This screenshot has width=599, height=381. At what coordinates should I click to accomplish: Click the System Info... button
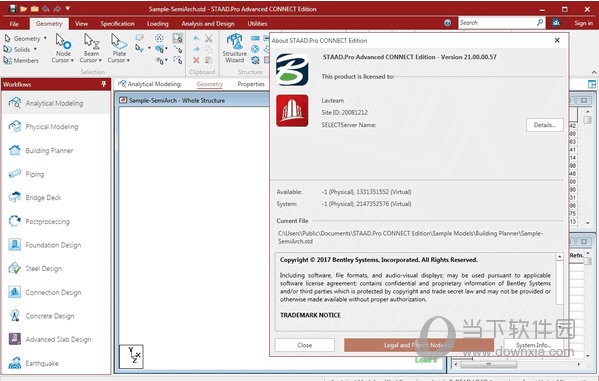click(x=533, y=345)
